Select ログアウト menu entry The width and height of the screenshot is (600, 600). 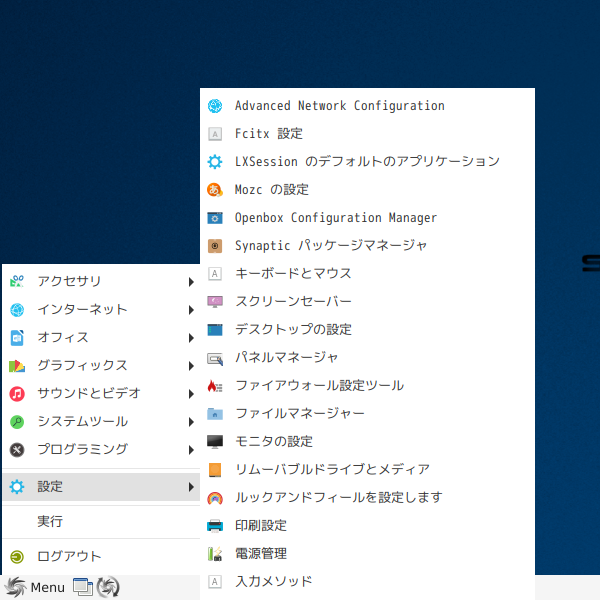(x=101, y=557)
